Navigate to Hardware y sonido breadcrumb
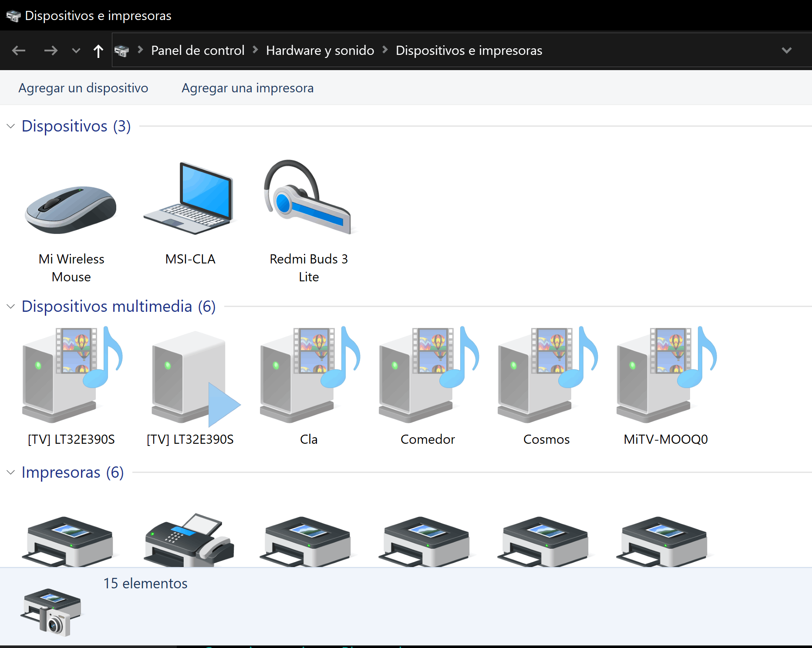 [x=320, y=51]
